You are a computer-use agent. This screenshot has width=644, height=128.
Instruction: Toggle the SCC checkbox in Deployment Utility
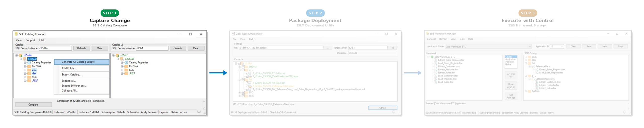click(x=243, y=92)
